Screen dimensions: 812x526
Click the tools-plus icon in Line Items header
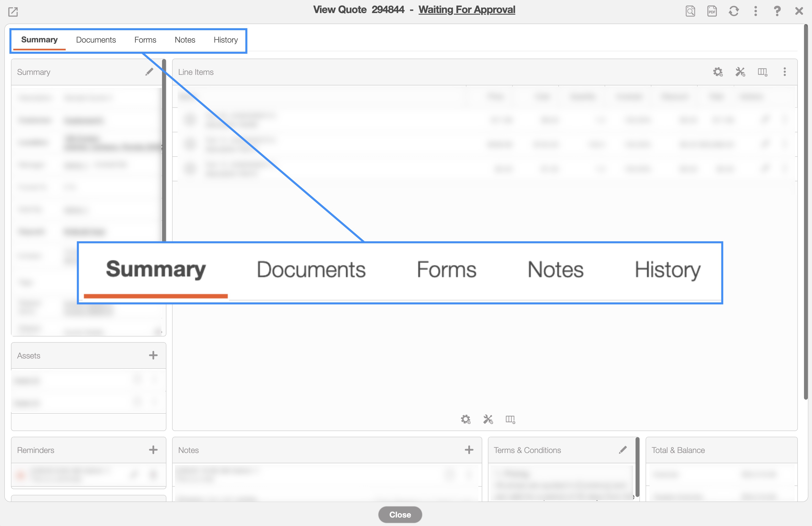point(740,72)
